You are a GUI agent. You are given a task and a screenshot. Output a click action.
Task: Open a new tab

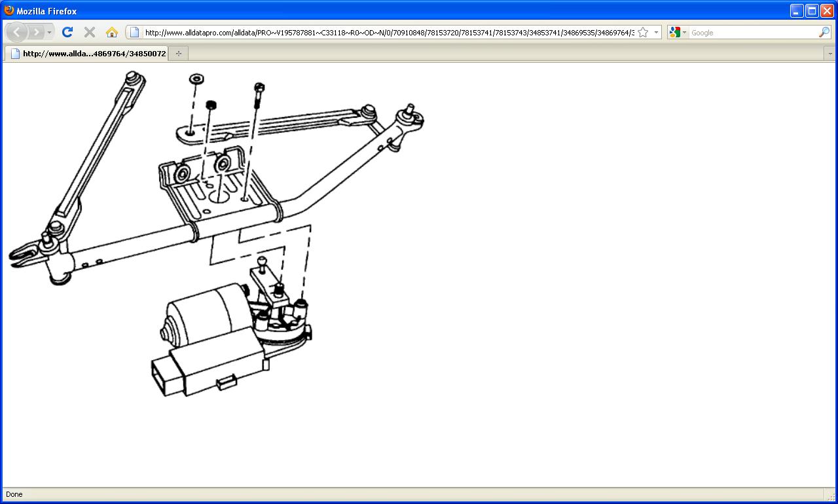tap(179, 54)
